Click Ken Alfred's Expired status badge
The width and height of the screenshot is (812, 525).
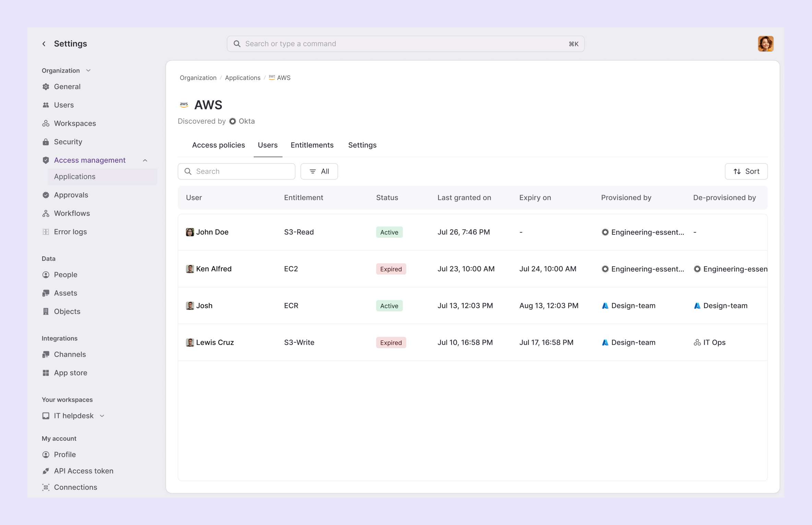(x=391, y=269)
